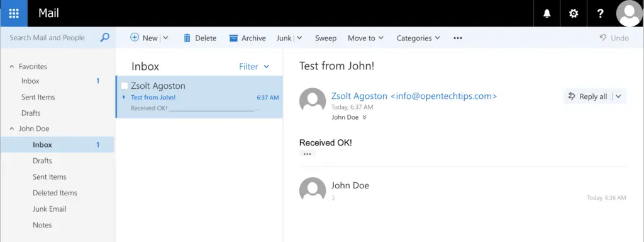Viewport: 644px width, 242px height.
Task: Open the settings gear icon
Action: click(x=574, y=14)
